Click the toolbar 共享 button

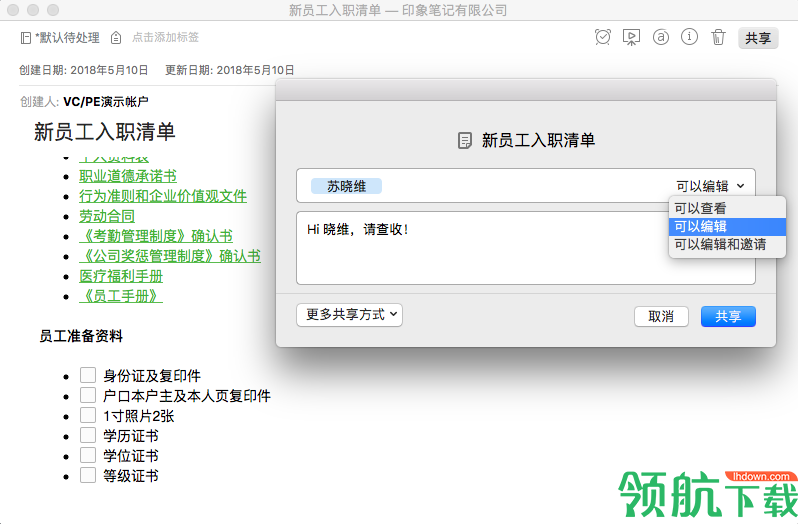[758, 38]
